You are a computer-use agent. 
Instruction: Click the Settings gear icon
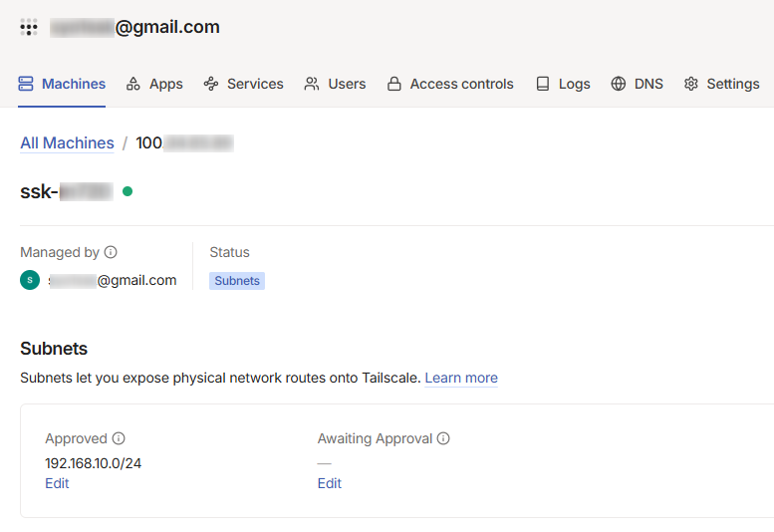pyautogui.click(x=691, y=84)
